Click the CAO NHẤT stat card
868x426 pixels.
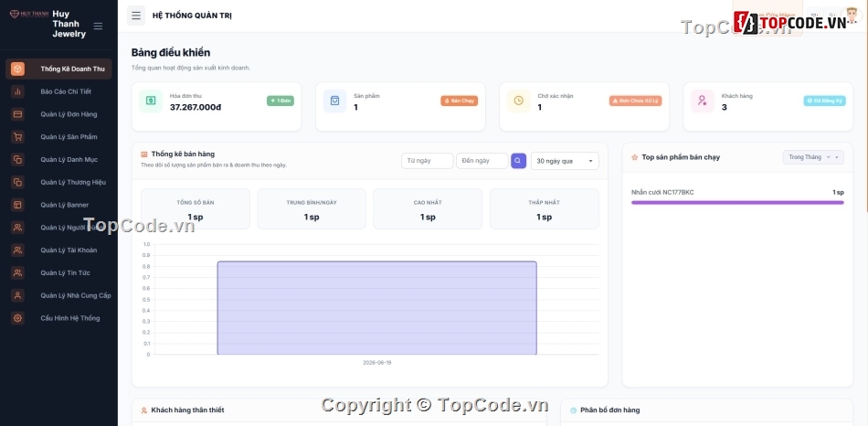coord(428,208)
